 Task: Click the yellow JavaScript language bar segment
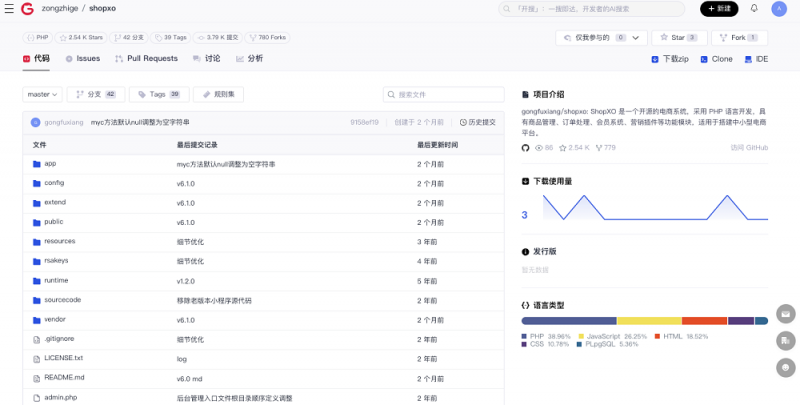click(x=649, y=321)
